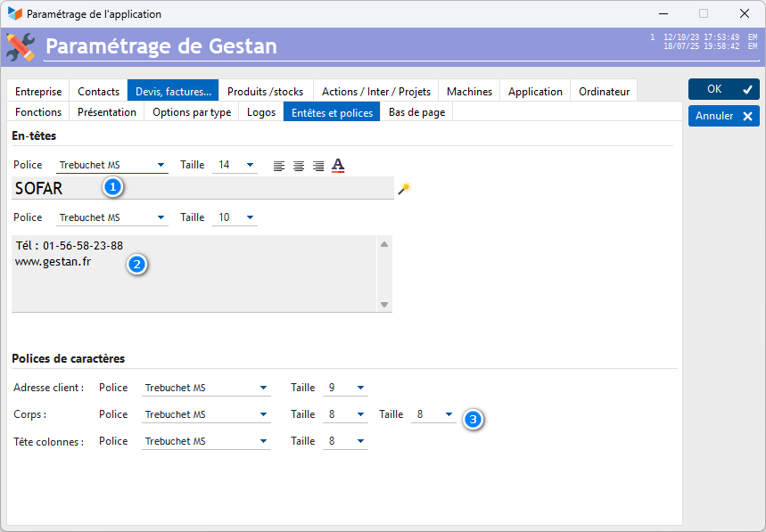Select the Logos sub-tab
Screen dimensions: 766x532
[x=261, y=112]
